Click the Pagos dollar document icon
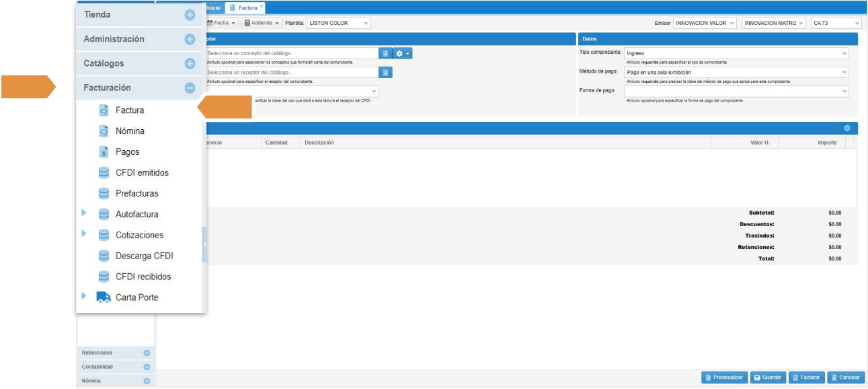Image resolution: width=868 pixels, height=389 pixels. (104, 152)
